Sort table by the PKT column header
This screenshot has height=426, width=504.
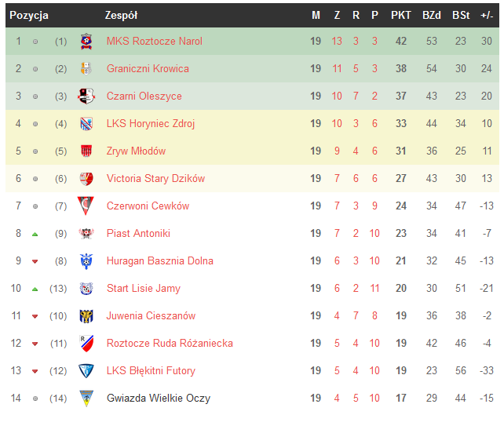point(401,15)
